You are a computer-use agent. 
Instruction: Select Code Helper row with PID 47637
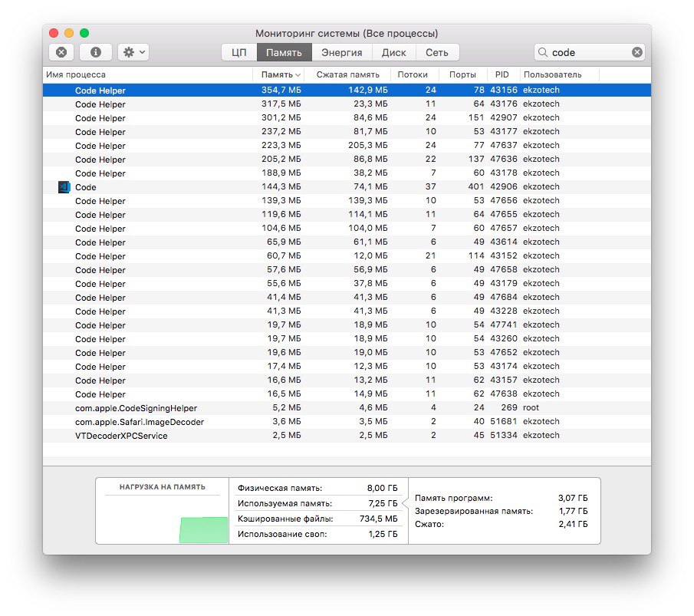347,145
